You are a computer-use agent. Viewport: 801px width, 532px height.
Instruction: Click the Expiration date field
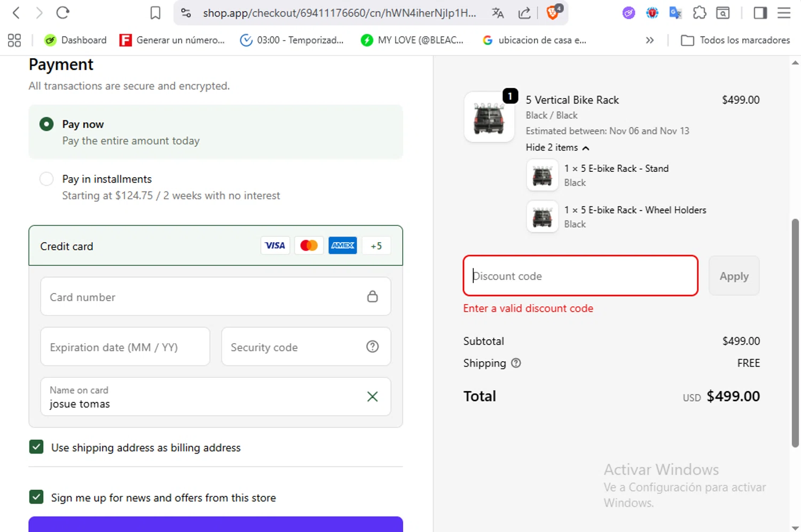click(x=125, y=347)
